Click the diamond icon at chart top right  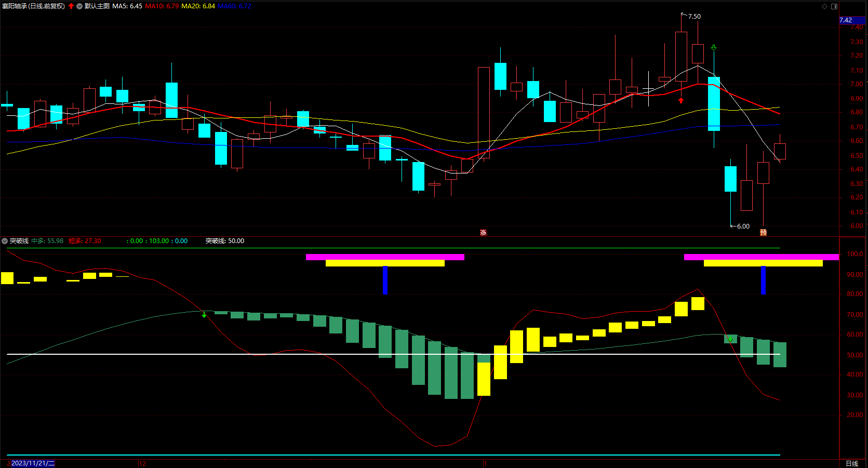824,6
